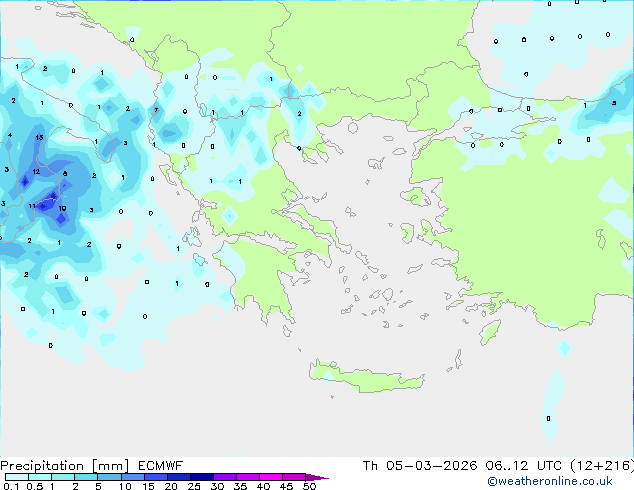634x490 pixels.
Task: Click the 45–50 mm legend color swatch
Action: pos(294,477)
